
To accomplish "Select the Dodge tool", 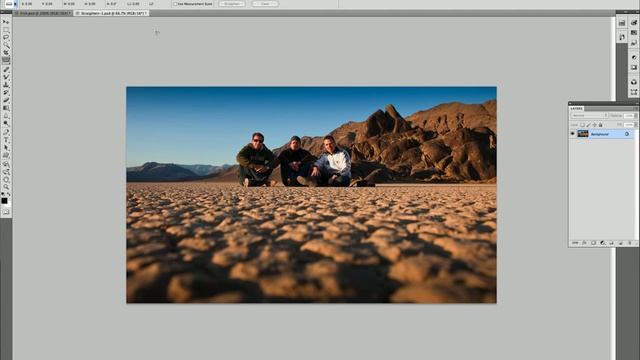I will point(6,123).
